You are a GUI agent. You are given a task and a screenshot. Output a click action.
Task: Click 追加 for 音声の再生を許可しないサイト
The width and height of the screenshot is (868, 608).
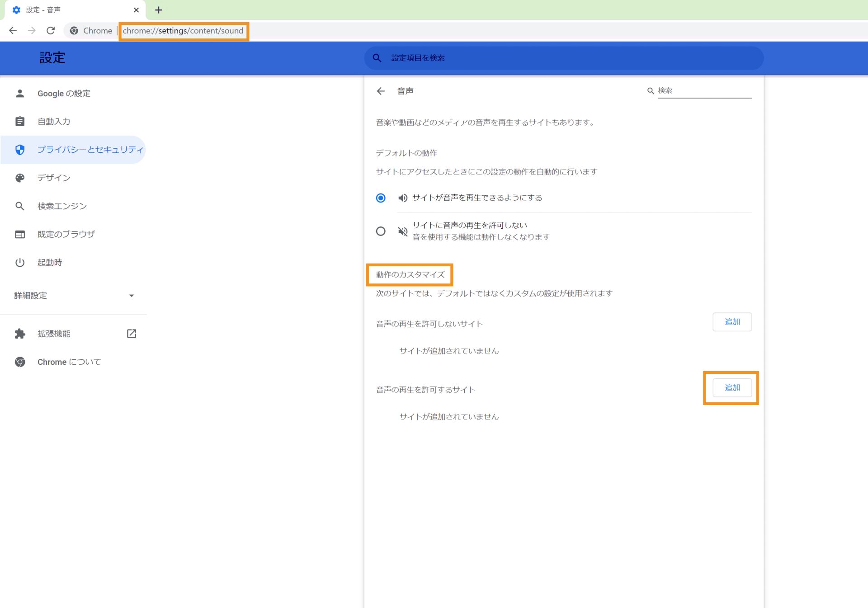click(732, 322)
